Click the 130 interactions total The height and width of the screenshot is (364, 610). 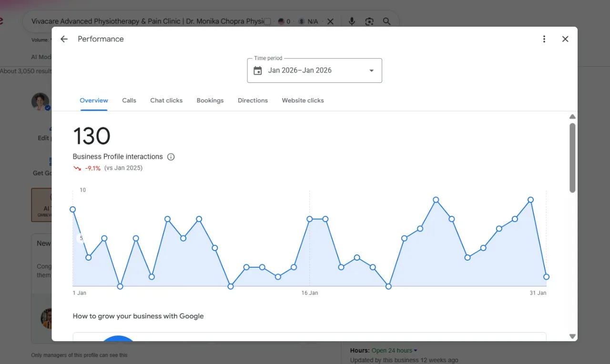91,136
